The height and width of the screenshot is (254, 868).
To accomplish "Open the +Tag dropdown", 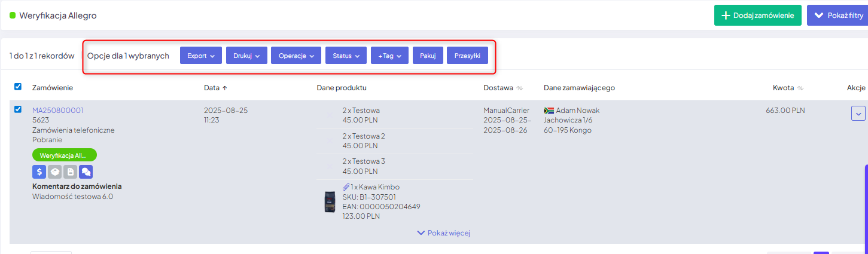I will pyautogui.click(x=389, y=56).
